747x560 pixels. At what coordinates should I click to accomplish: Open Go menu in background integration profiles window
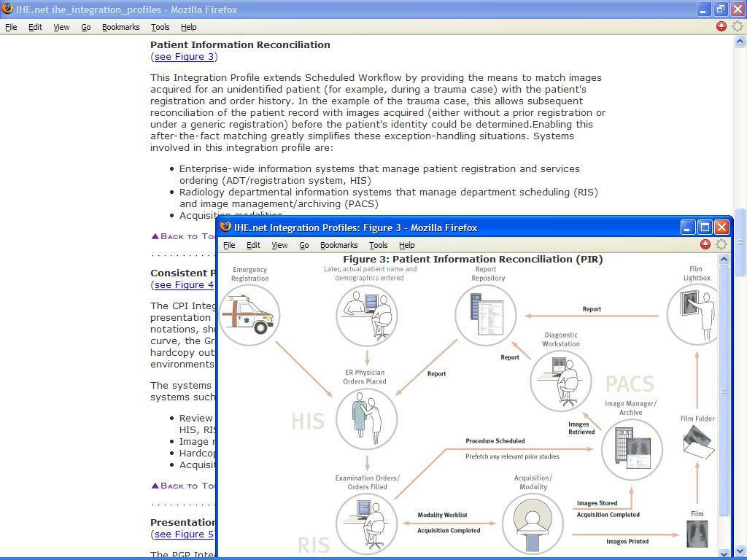(86, 27)
